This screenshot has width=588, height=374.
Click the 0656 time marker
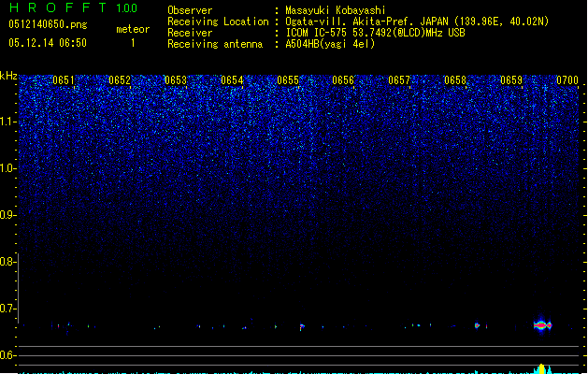pos(343,80)
